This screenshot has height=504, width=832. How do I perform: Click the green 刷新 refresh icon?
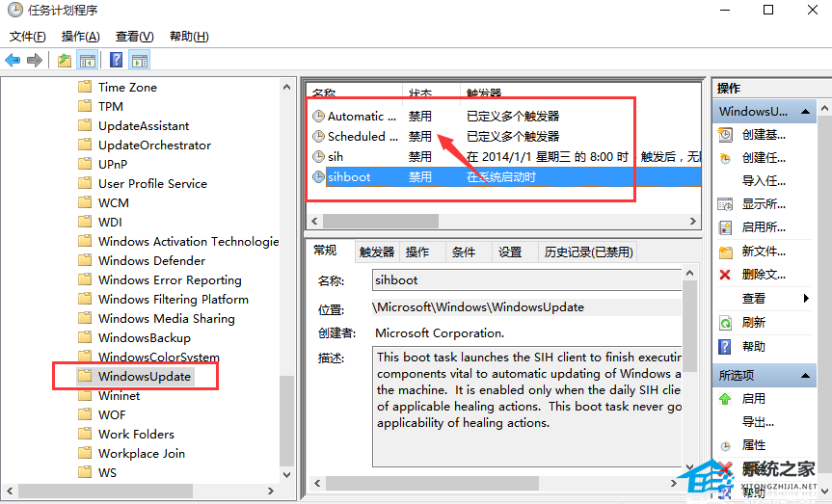(725, 323)
